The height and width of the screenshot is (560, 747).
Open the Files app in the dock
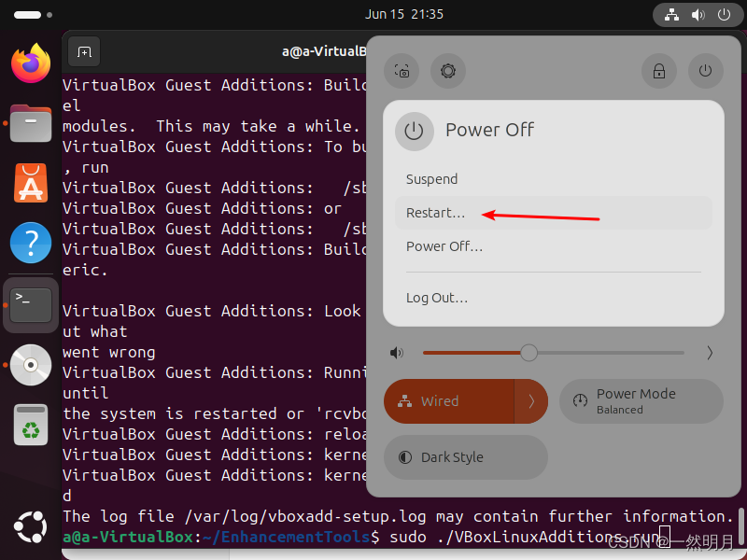[31, 123]
